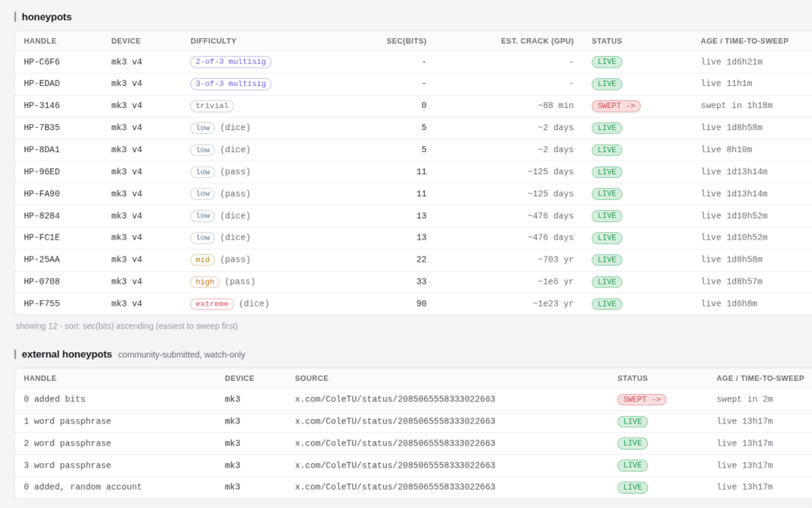Click the live 1d6h21m age value
The height and width of the screenshot is (508, 812).
tap(731, 62)
